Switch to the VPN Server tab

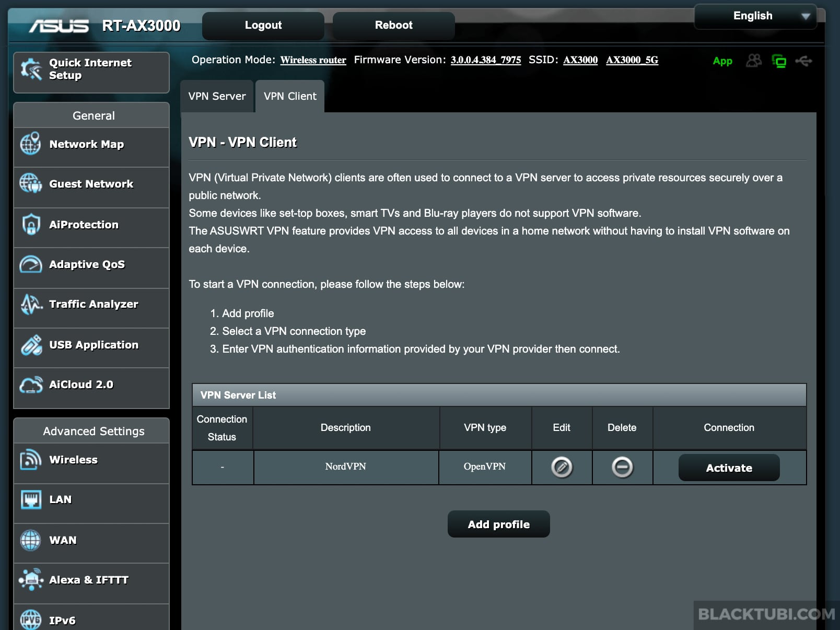[x=217, y=97]
